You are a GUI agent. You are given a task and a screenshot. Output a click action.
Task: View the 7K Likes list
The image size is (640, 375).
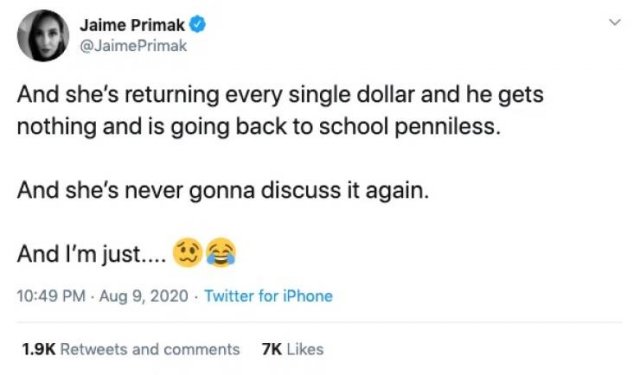tap(293, 349)
